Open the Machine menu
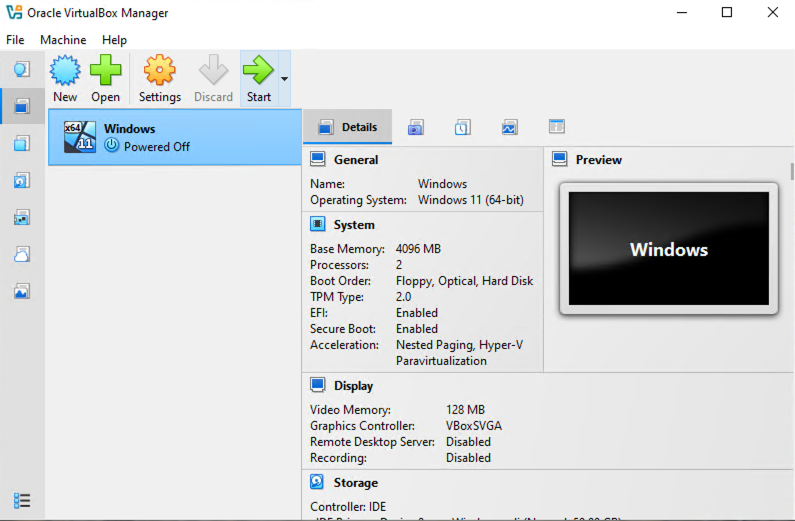795x521 pixels. point(63,40)
